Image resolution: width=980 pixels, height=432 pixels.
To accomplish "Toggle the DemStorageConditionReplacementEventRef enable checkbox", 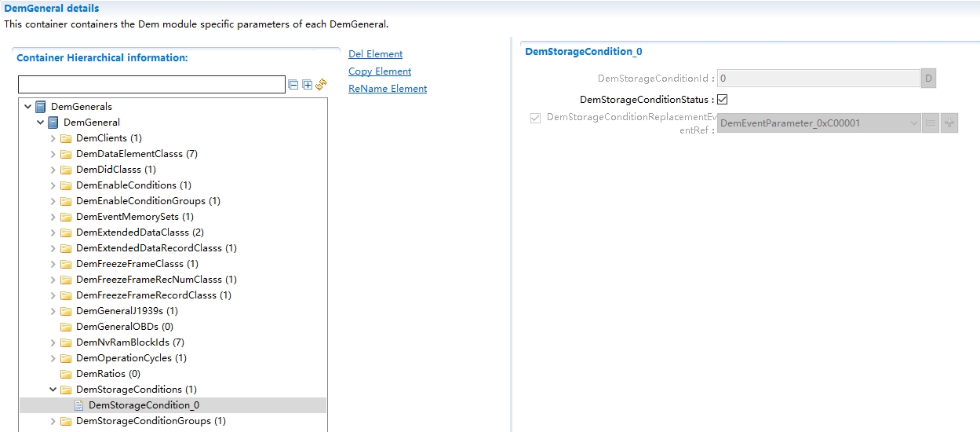I will (x=536, y=118).
